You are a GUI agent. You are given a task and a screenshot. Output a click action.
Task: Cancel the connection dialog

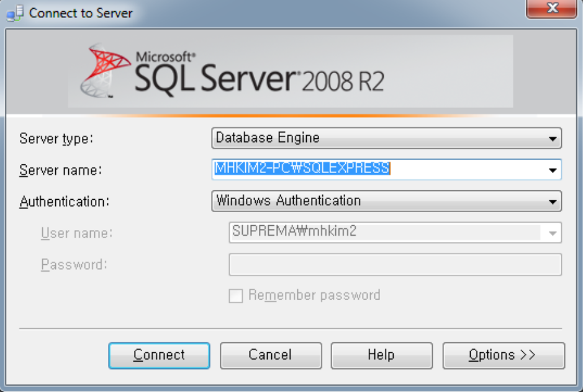(271, 355)
